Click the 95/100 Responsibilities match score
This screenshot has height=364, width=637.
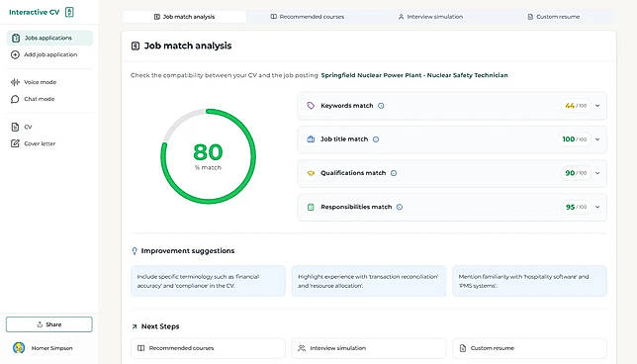click(x=576, y=207)
